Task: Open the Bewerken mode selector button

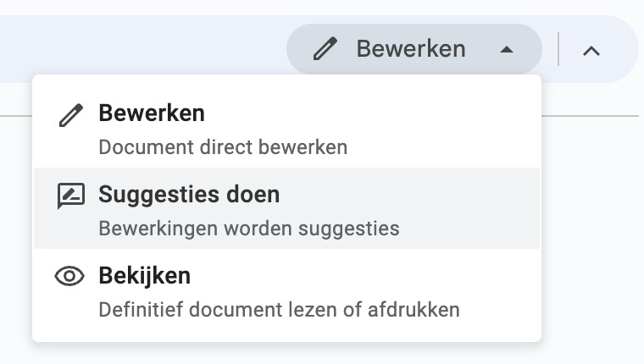Action: pos(414,49)
